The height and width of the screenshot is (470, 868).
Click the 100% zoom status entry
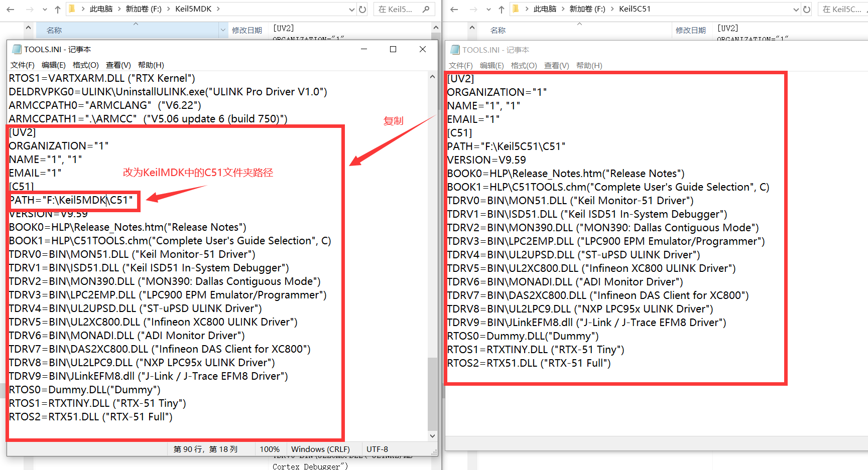(x=270, y=449)
